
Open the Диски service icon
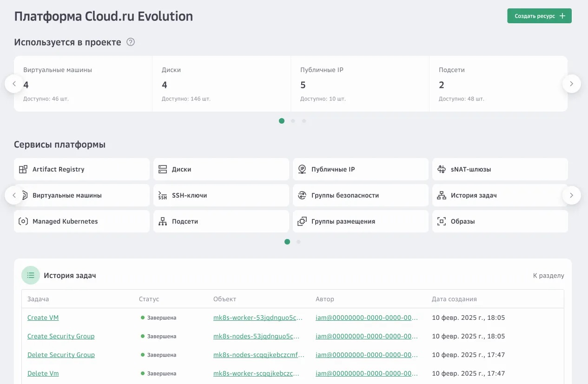[x=162, y=169]
